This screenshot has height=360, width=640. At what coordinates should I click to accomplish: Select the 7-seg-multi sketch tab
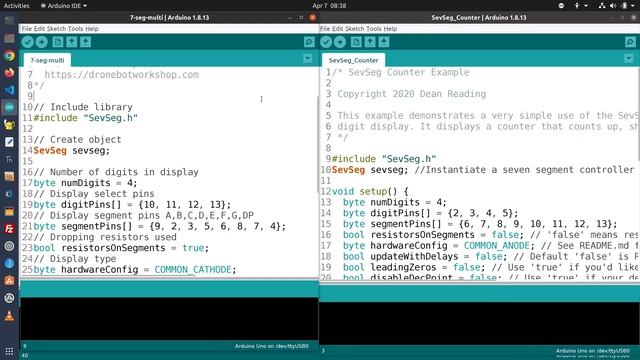pyautogui.click(x=47, y=60)
